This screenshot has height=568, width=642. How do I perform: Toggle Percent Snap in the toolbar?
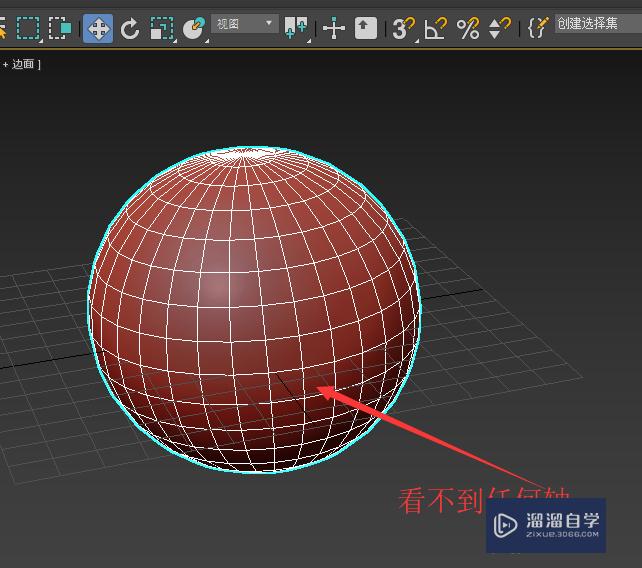[467, 28]
